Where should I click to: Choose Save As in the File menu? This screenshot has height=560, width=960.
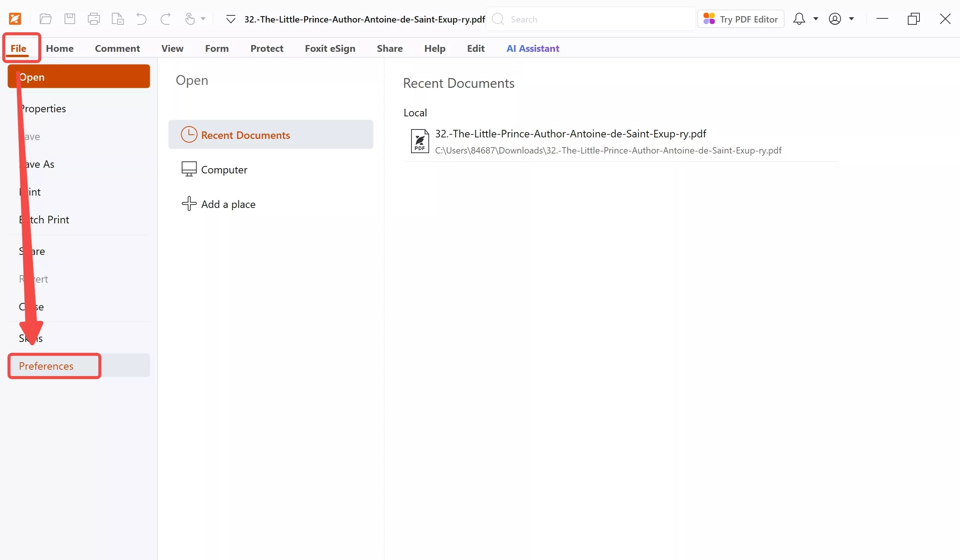coord(79,164)
